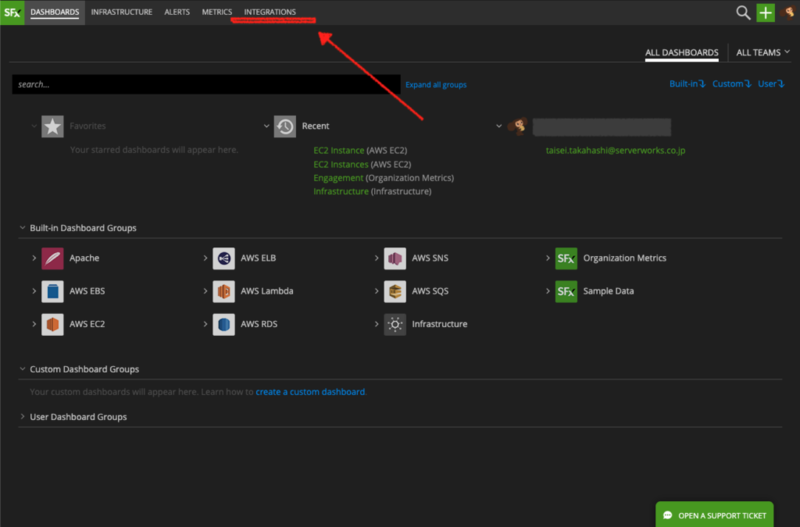This screenshot has height=527, width=800.
Task: Click create a custom dashboard link
Action: pyautogui.click(x=310, y=392)
